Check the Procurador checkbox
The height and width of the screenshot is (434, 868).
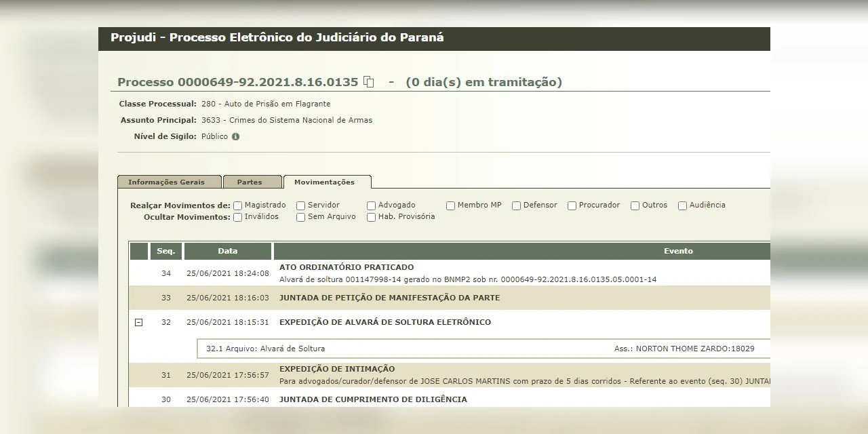572,205
